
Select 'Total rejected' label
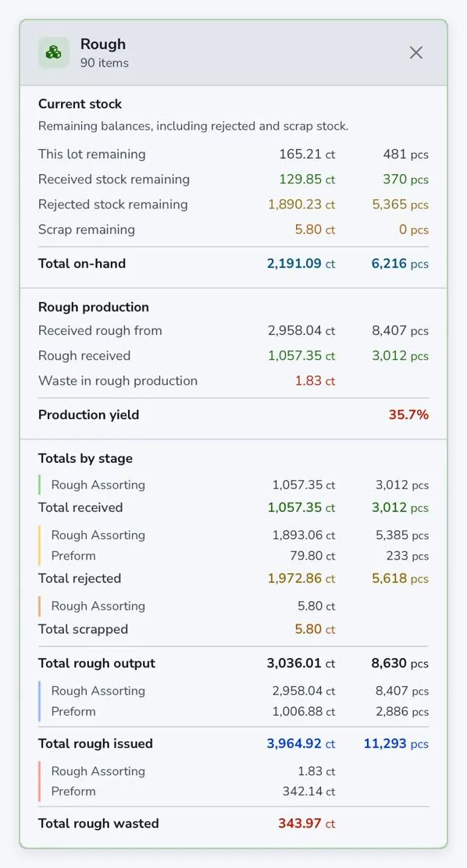tap(80, 578)
